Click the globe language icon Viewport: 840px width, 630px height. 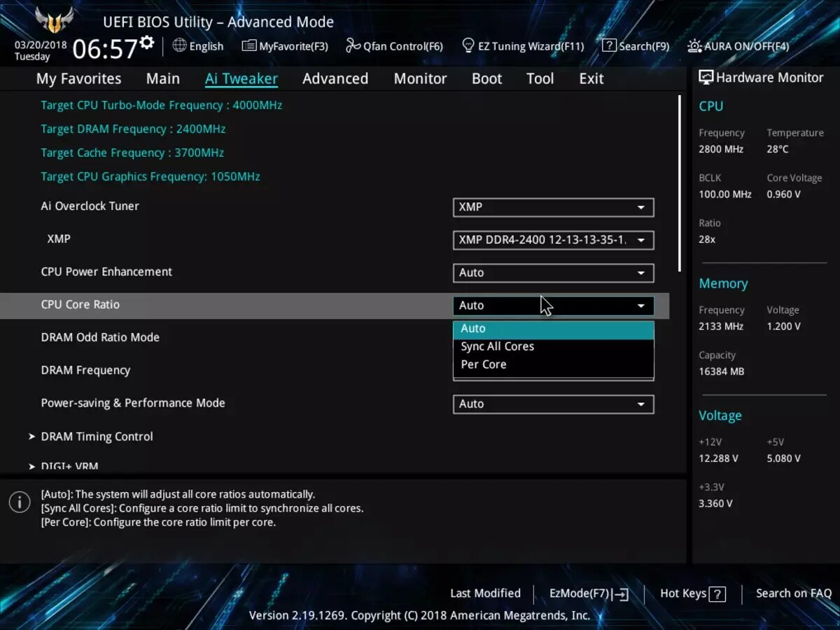[x=179, y=45]
